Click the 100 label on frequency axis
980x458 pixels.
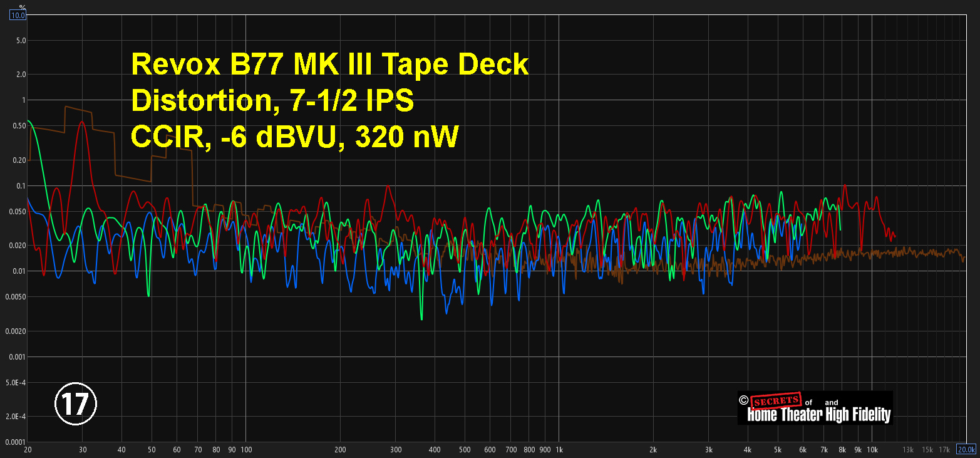tap(246, 449)
